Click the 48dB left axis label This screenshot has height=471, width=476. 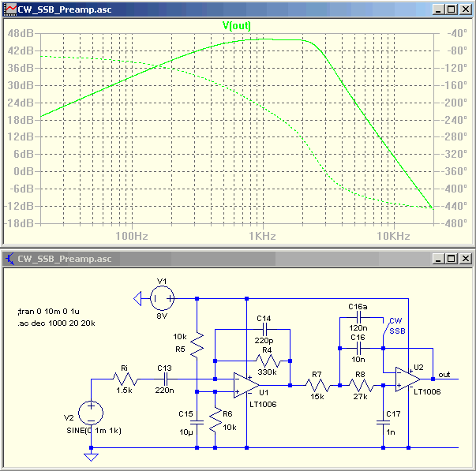pos(21,33)
